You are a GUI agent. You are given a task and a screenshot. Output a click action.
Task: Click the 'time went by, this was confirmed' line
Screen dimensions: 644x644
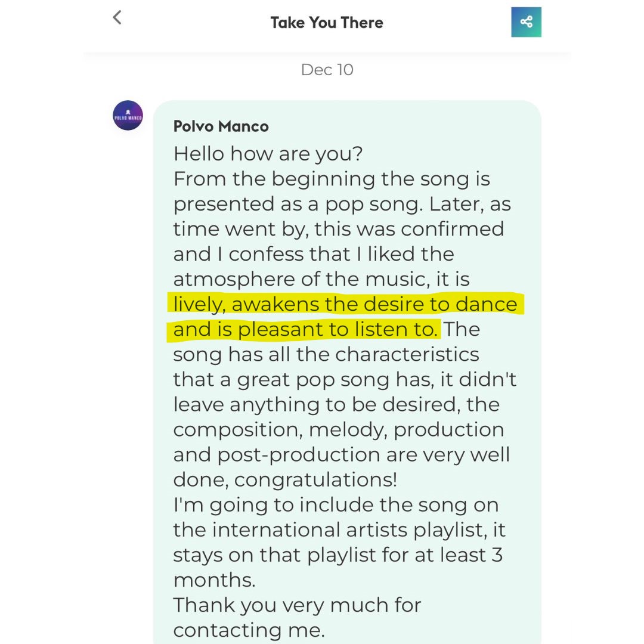click(x=339, y=229)
